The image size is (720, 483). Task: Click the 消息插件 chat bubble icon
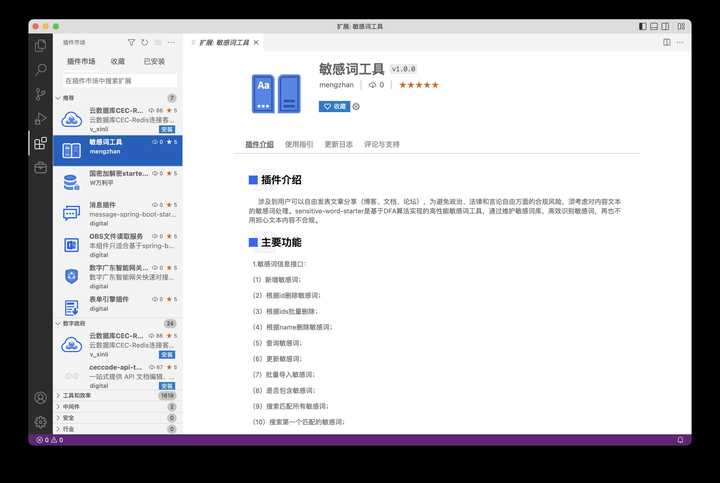point(72,213)
